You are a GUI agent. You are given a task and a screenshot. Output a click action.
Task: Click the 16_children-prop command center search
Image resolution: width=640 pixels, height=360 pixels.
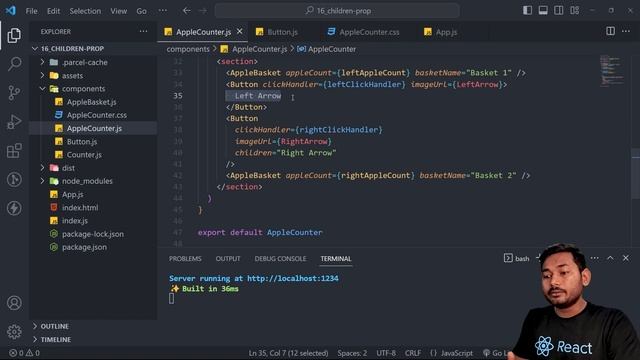click(337, 11)
